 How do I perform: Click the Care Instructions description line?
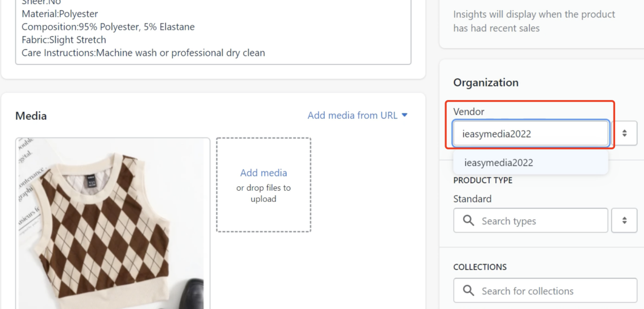pos(143,53)
